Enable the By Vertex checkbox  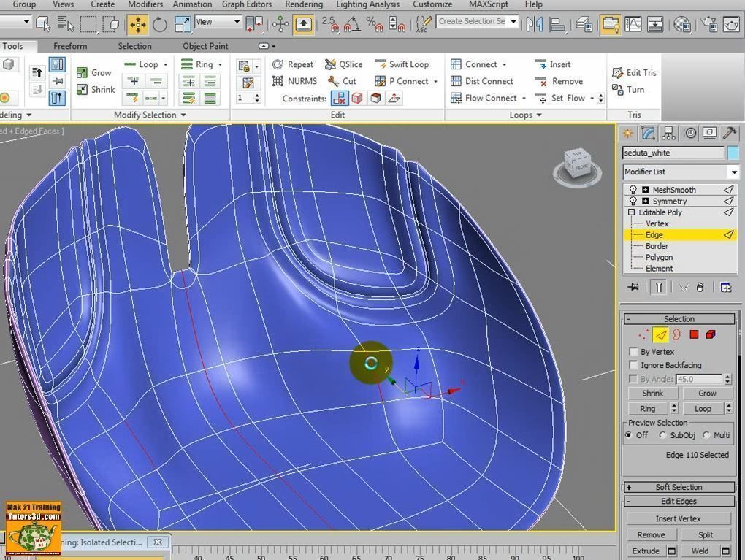pos(634,352)
